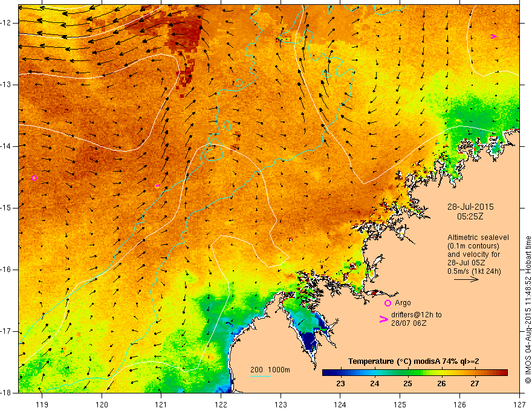Click longitude axis label 127
Image resolution: width=532 pixels, height=411 pixels.
[519, 404]
